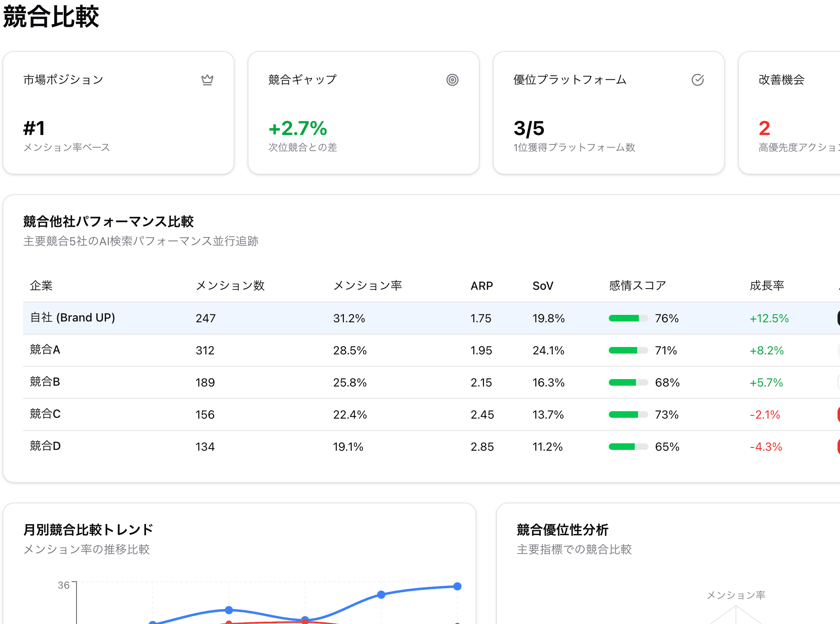Image resolution: width=840 pixels, height=624 pixels.
Task: Click the メンション率 axis label on the radar chart
Action: point(737,595)
